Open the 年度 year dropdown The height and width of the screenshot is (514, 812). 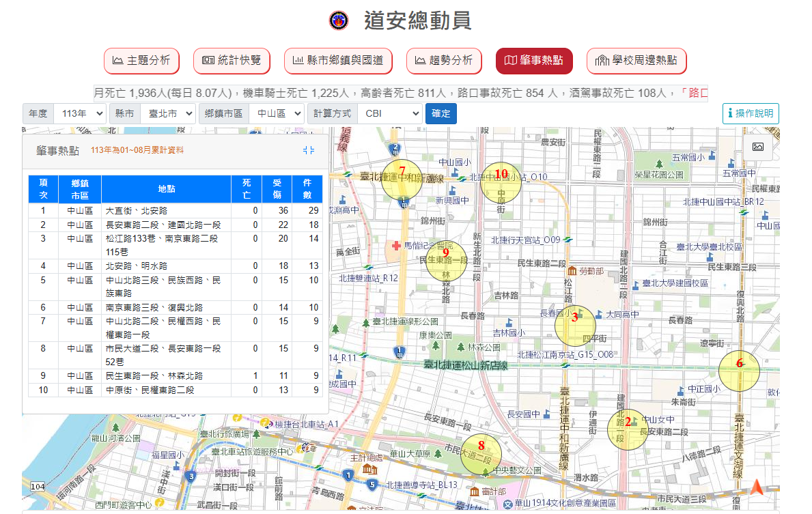79,113
